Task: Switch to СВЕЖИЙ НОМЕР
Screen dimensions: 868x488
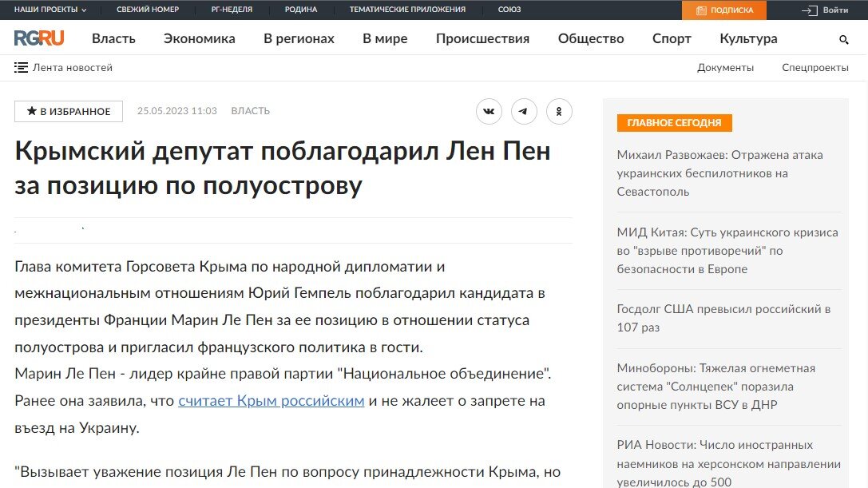Action: point(147,10)
